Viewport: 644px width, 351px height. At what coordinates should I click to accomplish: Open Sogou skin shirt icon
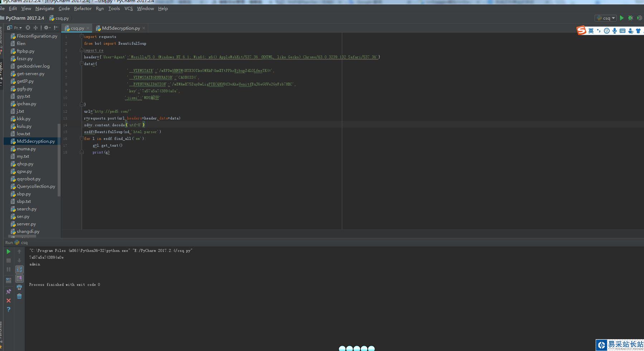click(638, 31)
